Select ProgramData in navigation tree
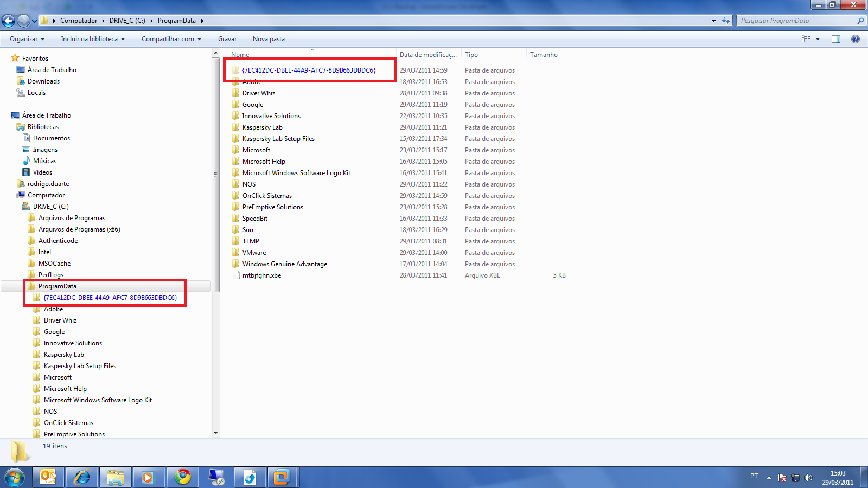868x488 pixels. point(57,286)
